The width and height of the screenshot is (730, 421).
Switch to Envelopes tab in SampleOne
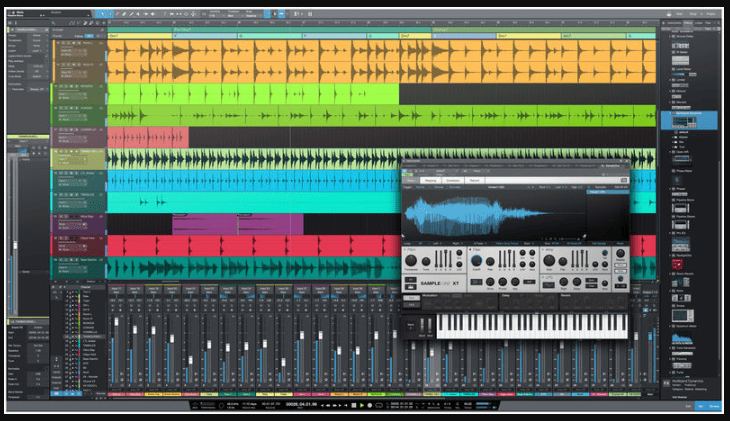point(453,180)
